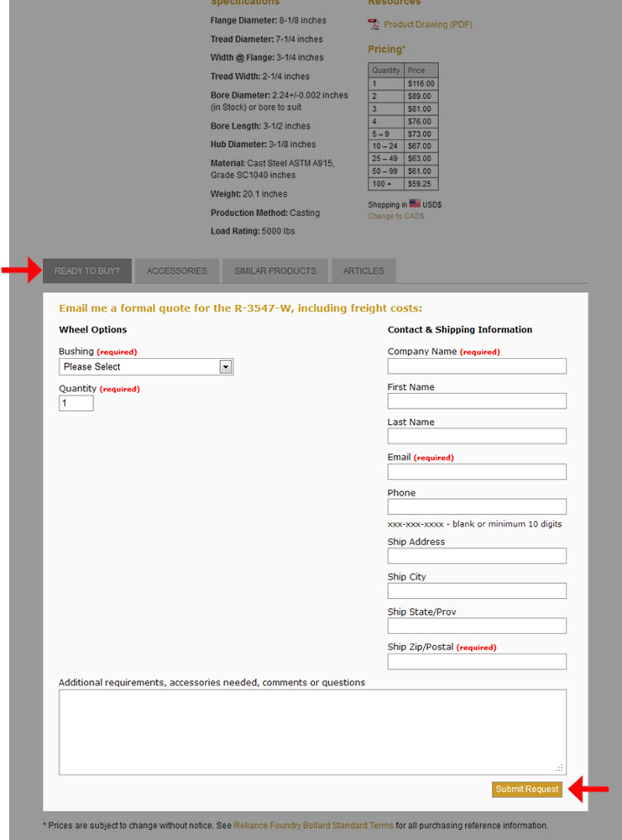The width and height of the screenshot is (622, 840).
Task: Click the Hub Diameter: 3-1/8 inches text
Action: (x=263, y=144)
